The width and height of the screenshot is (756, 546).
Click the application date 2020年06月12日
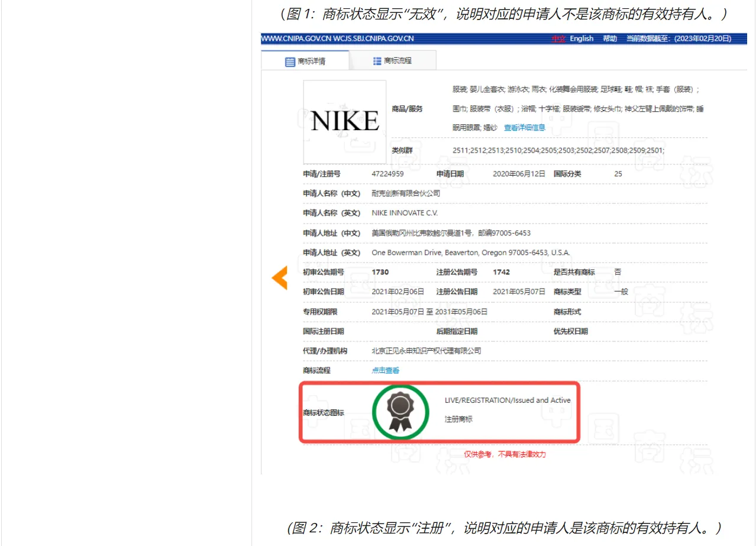[x=519, y=174]
